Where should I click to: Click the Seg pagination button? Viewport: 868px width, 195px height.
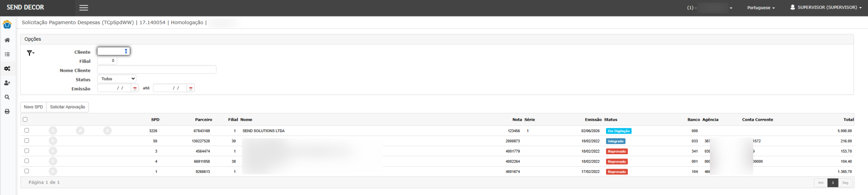845,183
